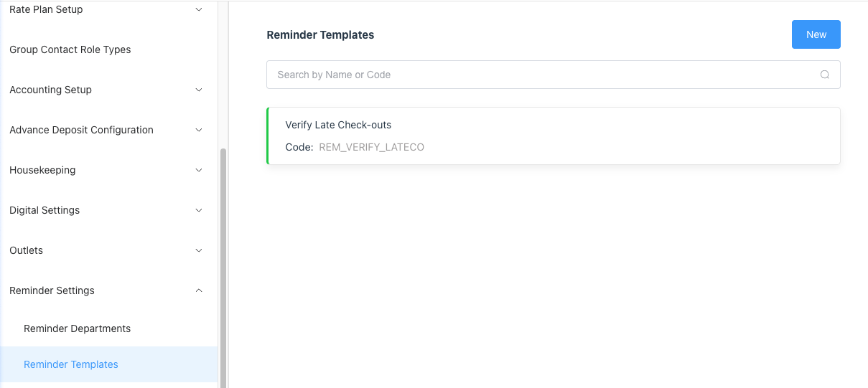Expand Advance Deposit Configuration using its chevron

click(x=200, y=130)
